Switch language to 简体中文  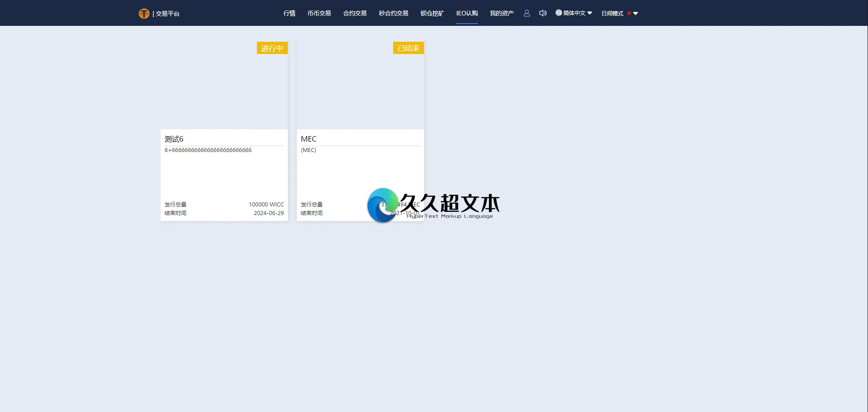(573, 13)
